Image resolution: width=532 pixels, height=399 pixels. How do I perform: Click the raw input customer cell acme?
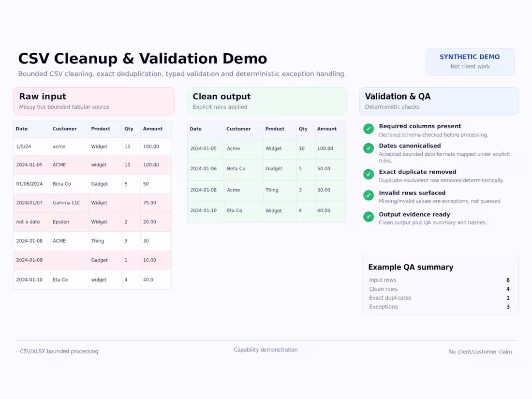click(59, 147)
